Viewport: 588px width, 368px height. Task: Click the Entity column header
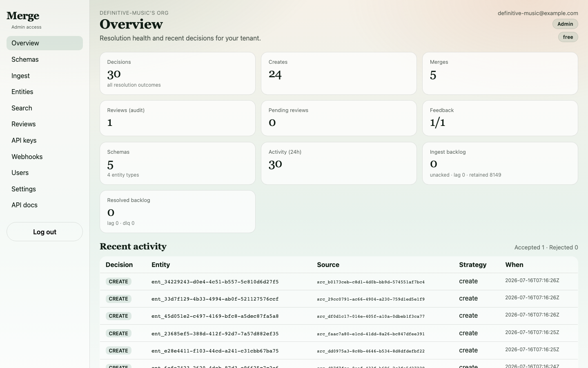coord(161,265)
